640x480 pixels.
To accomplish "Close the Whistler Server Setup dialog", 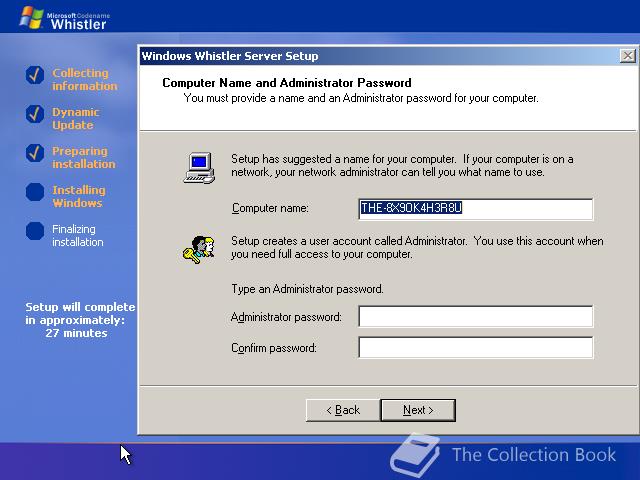I will click(627, 56).
